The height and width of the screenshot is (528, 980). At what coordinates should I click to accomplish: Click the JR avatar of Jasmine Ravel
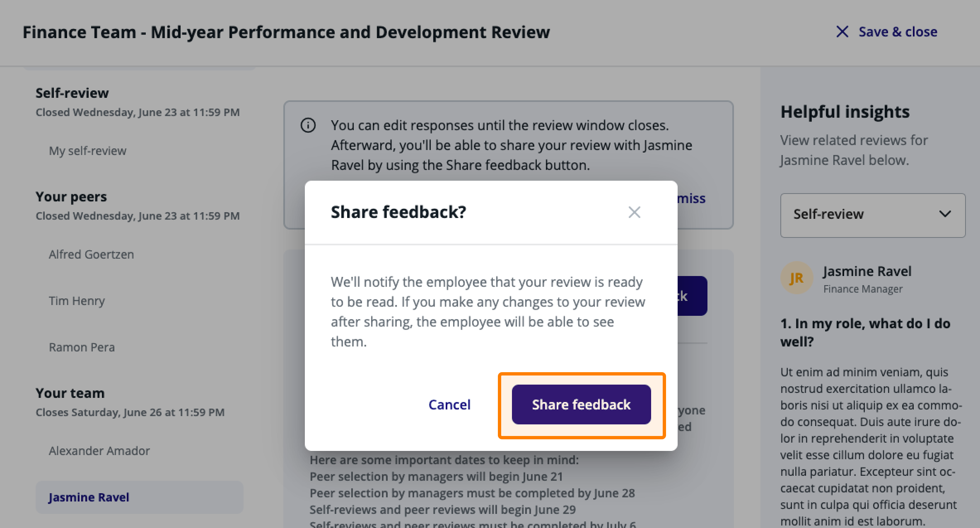pyautogui.click(x=797, y=278)
